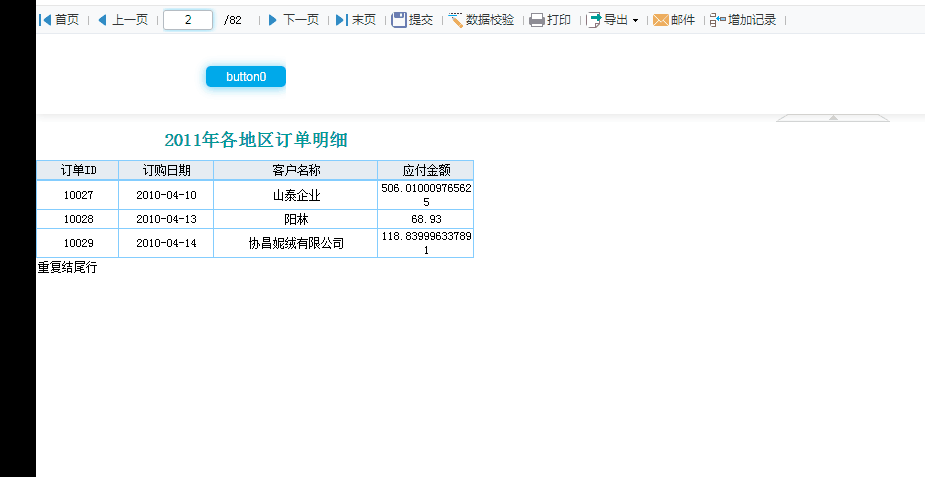Go to first page (首页) icon
925x477 pixels.
tap(45, 20)
